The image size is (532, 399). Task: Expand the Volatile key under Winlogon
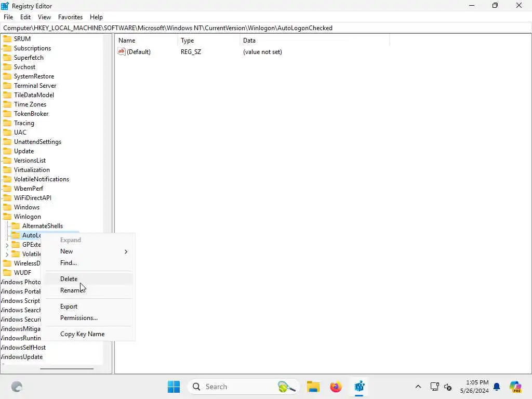click(x=7, y=254)
